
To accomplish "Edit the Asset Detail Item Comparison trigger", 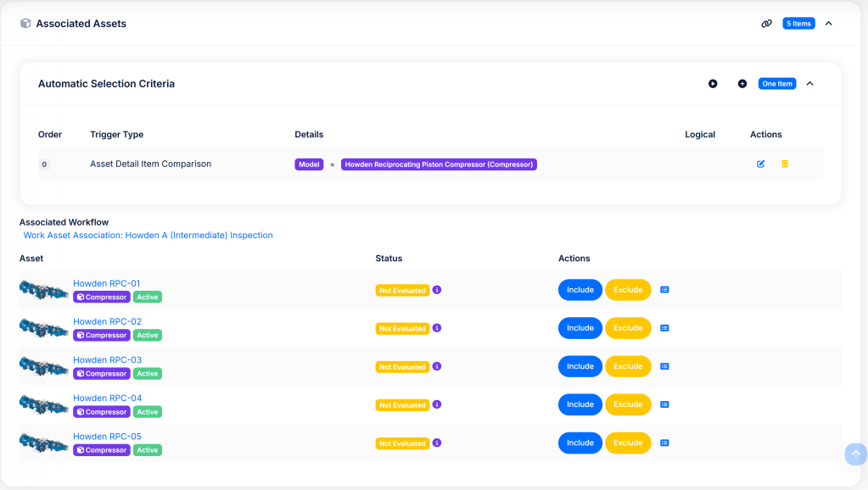I will (760, 164).
